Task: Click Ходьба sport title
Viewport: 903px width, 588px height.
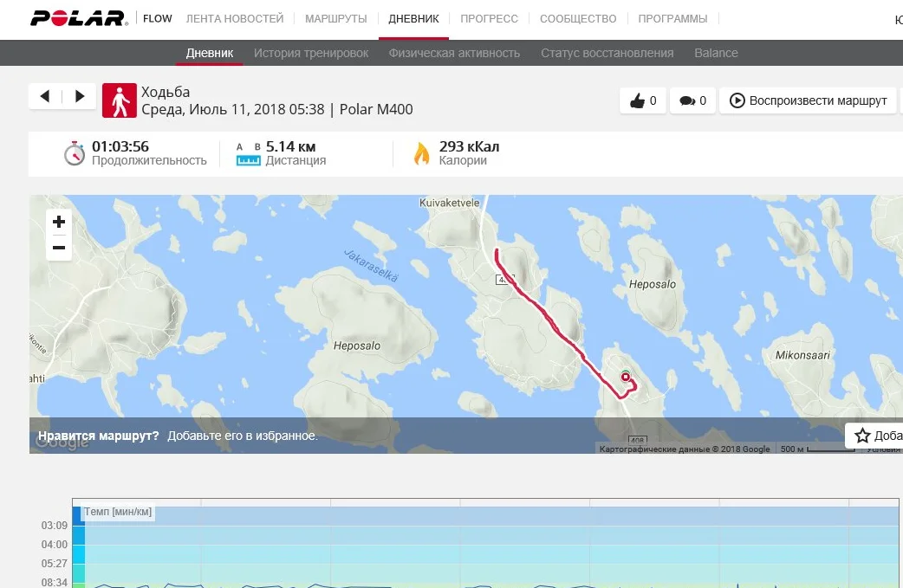Action: pyautogui.click(x=166, y=92)
